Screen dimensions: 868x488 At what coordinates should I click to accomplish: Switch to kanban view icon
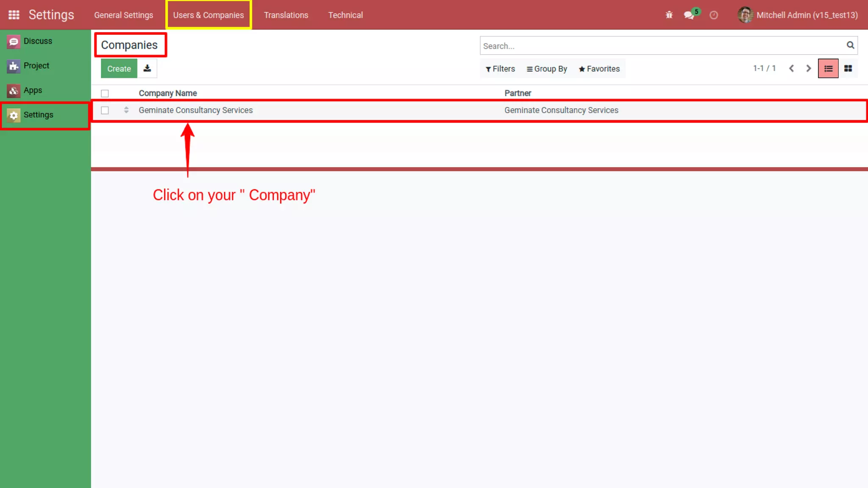(x=848, y=69)
